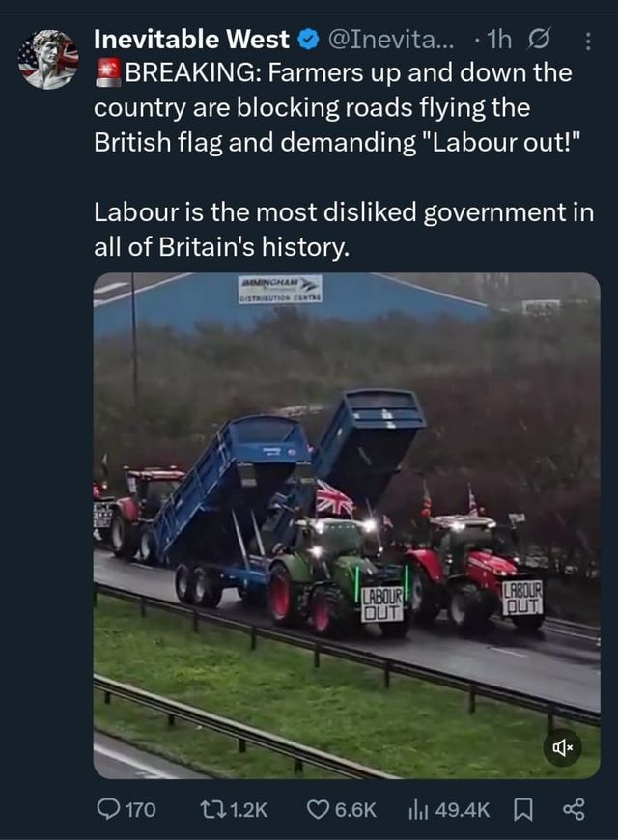Click the 1.2K reposts count

pyautogui.click(x=247, y=809)
